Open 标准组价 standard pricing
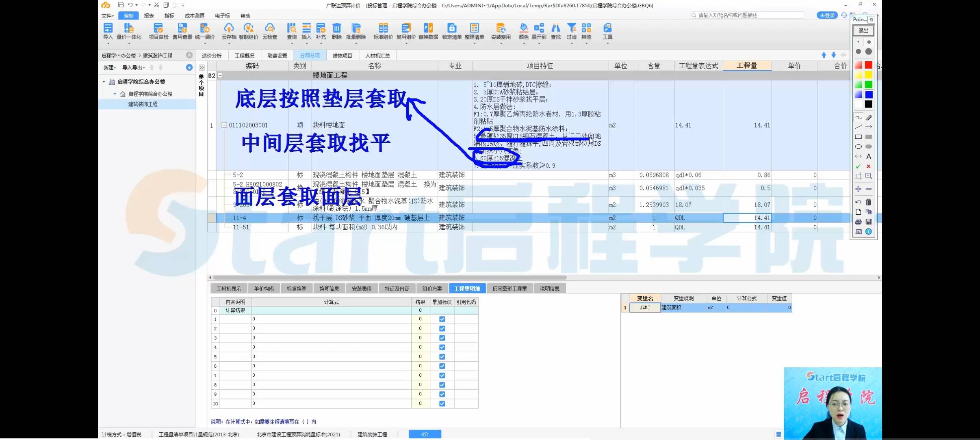 (x=383, y=31)
